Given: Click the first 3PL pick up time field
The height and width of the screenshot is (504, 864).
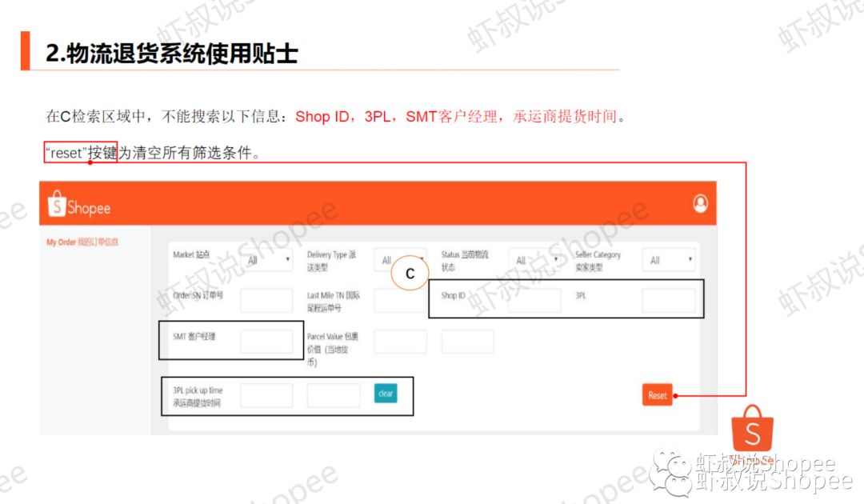Looking at the screenshot, I should pos(266,394).
